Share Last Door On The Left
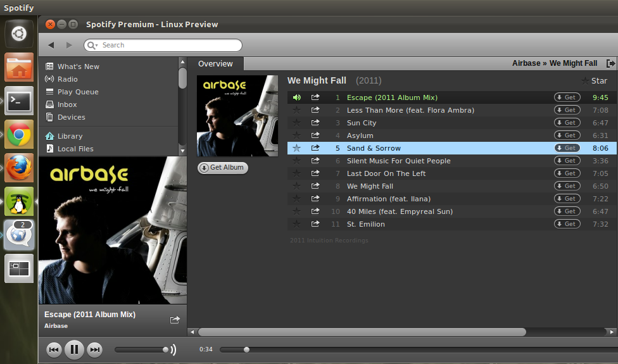Image resolution: width=618 pixels, height=364 pixels. [315, 173]
